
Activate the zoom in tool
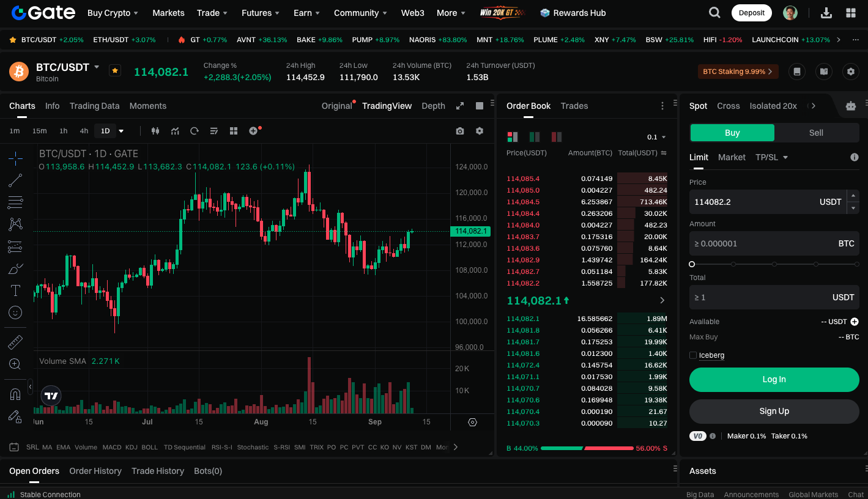pyautogui.click(x=15, y=364)
